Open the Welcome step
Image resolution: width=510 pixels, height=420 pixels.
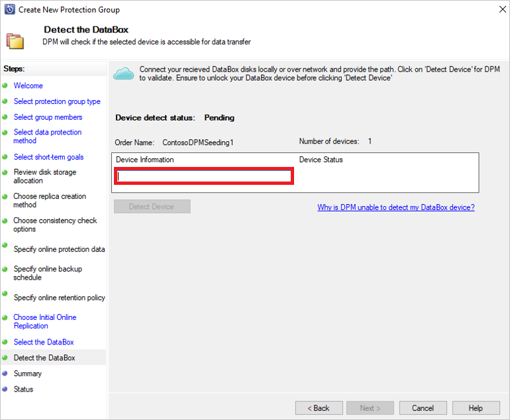click(x=28, y=85)
